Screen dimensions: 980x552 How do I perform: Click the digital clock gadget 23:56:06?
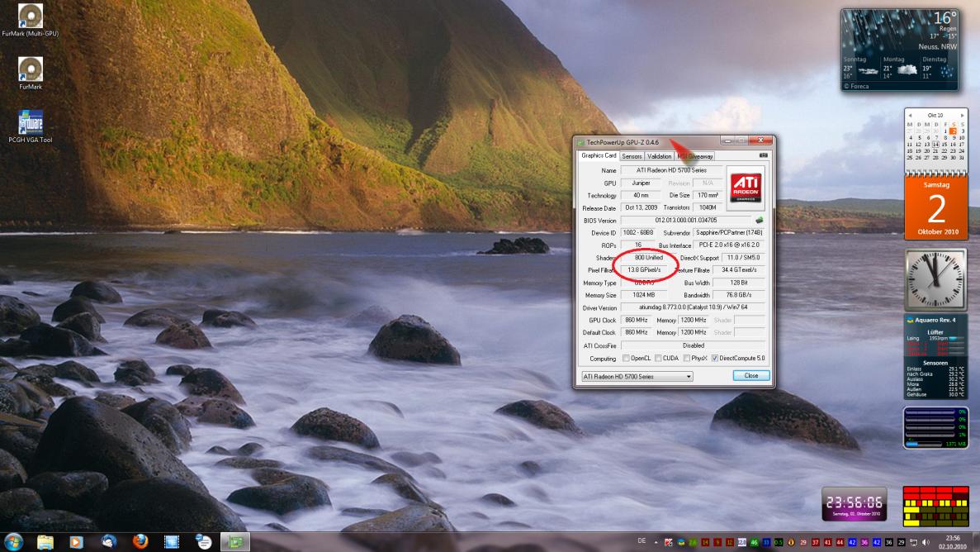click(x=854, y=503)
